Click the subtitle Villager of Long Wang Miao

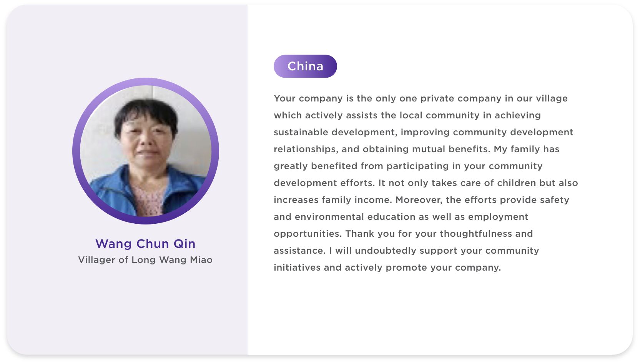(x=145, y=260)
